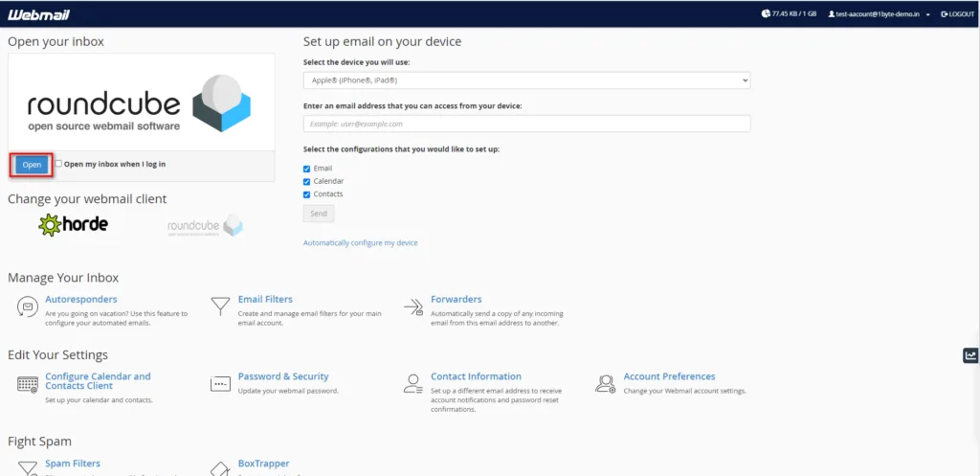The width and height of the screenshot is (980, 476).
Task: Click the Spam Filters funnel icon
Action: [x=27, y=468]
